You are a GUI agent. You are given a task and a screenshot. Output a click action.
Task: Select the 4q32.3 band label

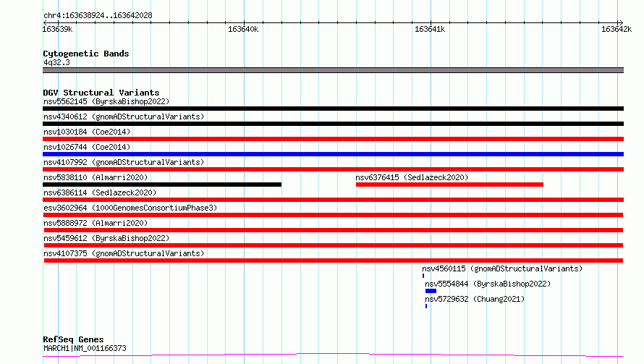pyautogui.click(x=56, y=62)
